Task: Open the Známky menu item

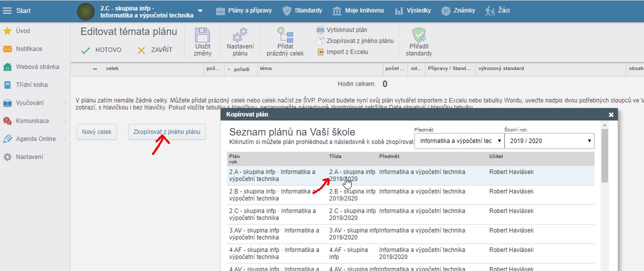Action: pyautogui.click(x=457, y=10)
